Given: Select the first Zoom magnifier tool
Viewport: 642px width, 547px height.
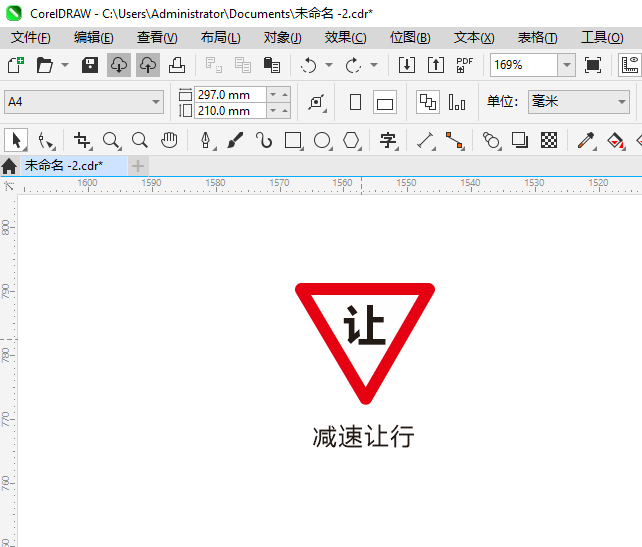Looking at the screenshot, I should (x=111, y=140).
